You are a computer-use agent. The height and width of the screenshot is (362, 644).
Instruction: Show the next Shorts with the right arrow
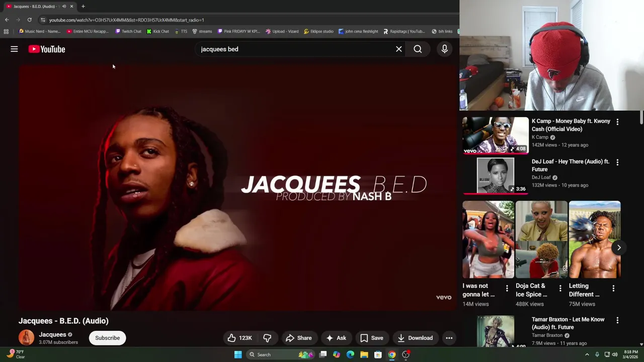pos(619,247)
